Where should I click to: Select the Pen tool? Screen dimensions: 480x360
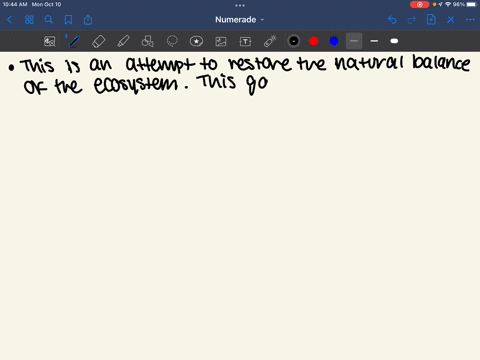74,41
